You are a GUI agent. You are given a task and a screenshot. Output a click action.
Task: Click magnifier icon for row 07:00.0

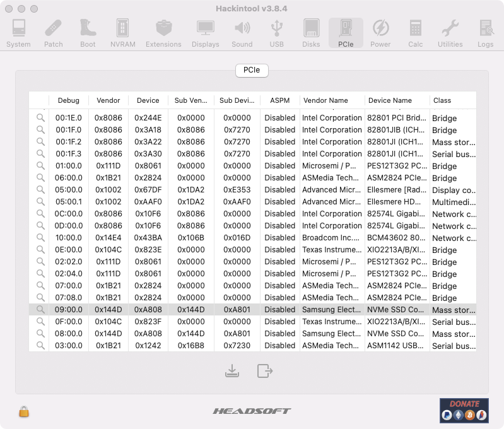click(x=40, y=286)
